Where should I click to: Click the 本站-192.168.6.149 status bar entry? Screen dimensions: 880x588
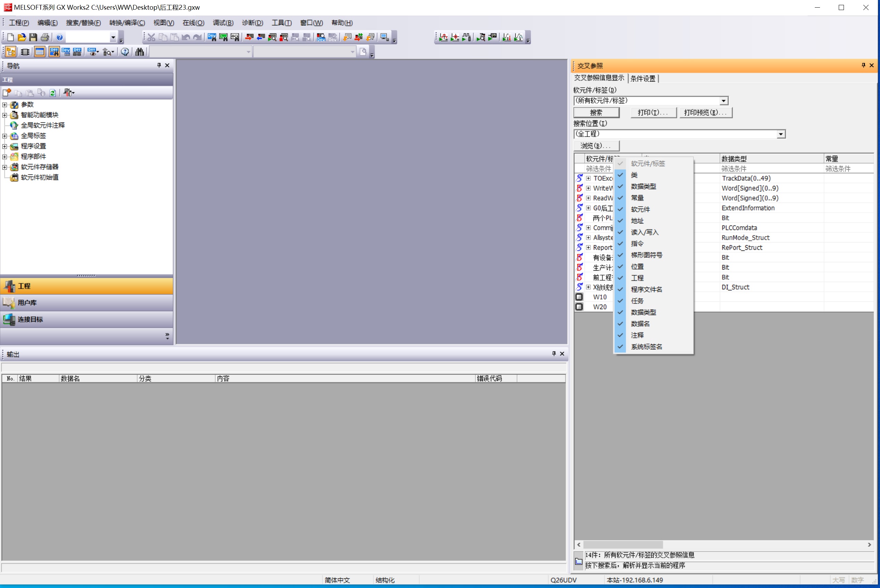[635, 580]
